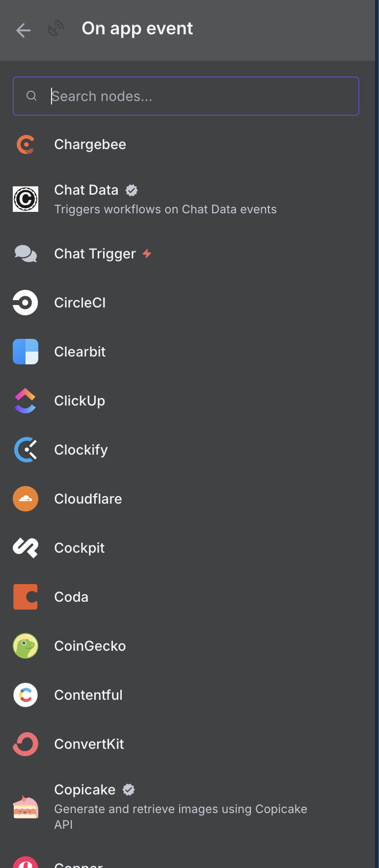Viewport: 379px width, 868px height.
Task: Select the CircleCI node icon
Action: [26, 303]
